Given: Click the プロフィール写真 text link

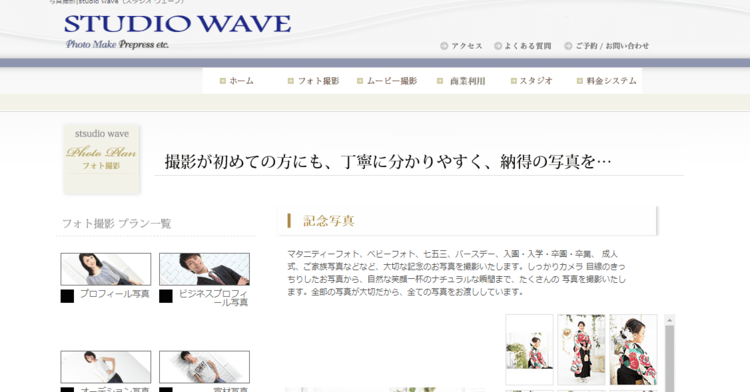Looking at the screenshot, I should point(114,294).
